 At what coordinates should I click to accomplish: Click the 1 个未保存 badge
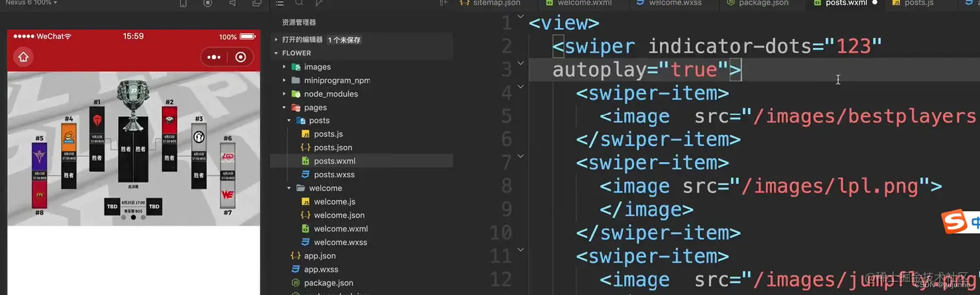[344, 40]
